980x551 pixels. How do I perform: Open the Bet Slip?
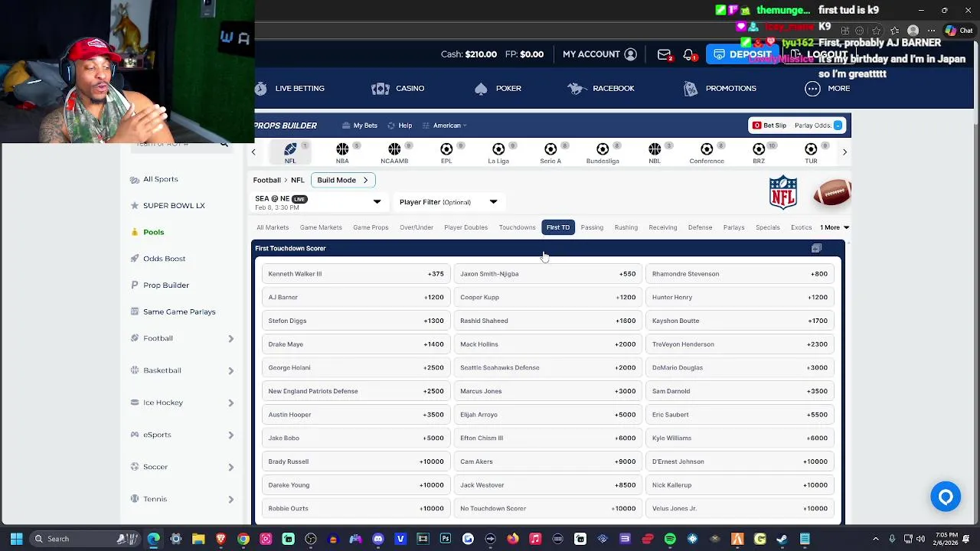coord(769,126)
